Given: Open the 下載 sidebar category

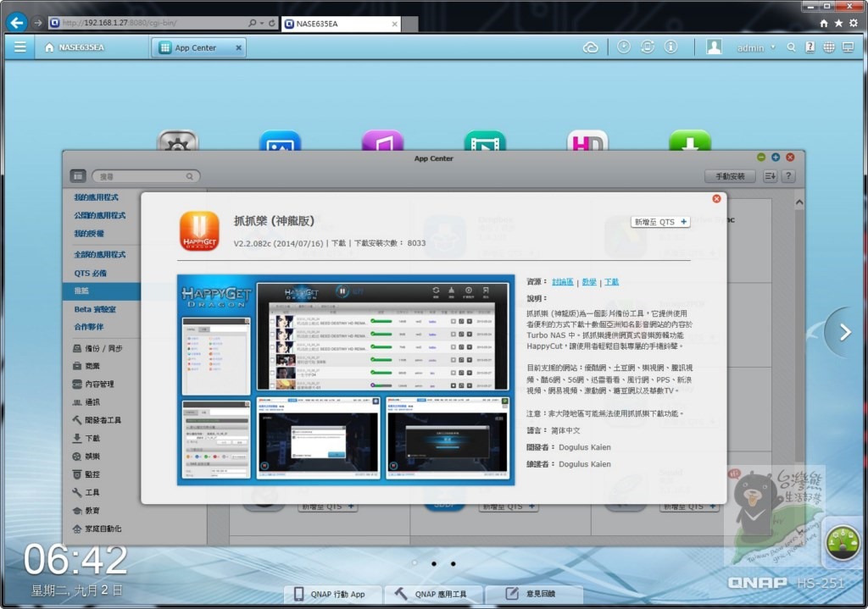Looking at the screenshot, I should coord(86,438).
